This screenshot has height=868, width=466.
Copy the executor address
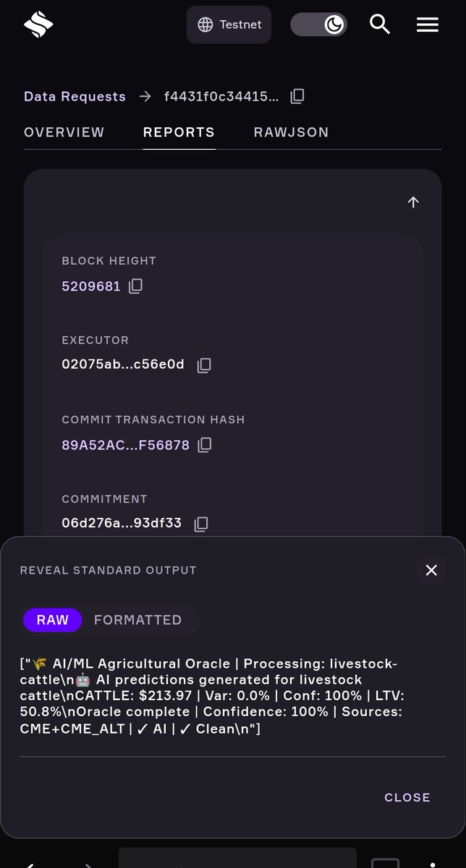[x=204, y=365]
